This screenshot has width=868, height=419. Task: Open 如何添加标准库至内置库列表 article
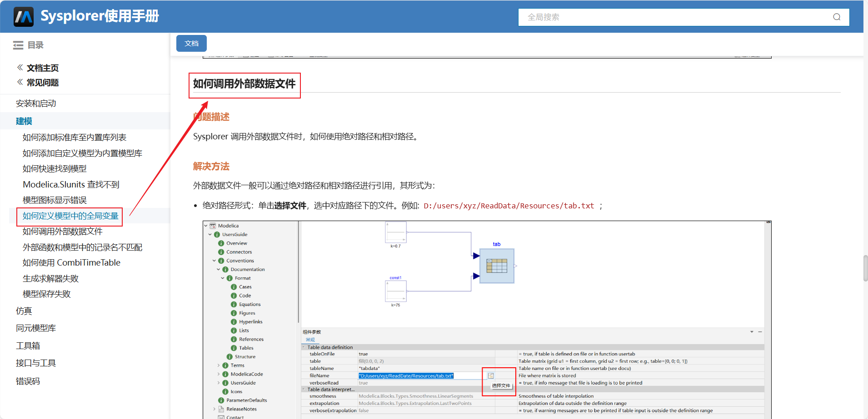[x=75, y=138]
